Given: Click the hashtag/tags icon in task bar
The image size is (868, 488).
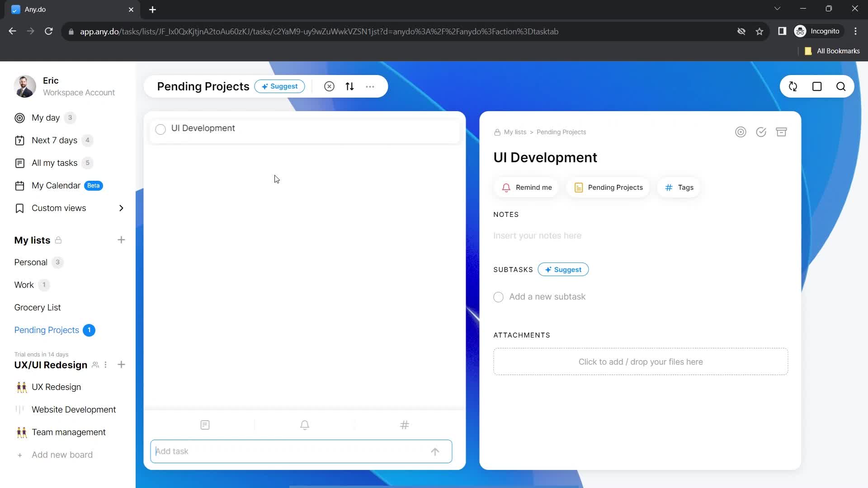Looking at the screenshot, I should pyautogui.click(x=406, y=425).
